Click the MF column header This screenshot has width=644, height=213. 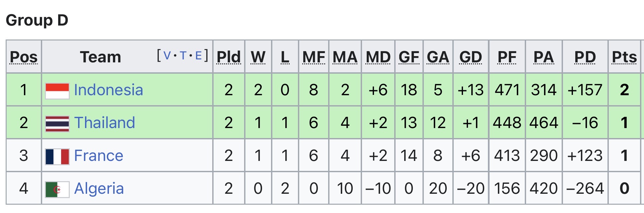pyautogui.click(x=314, y=57)
